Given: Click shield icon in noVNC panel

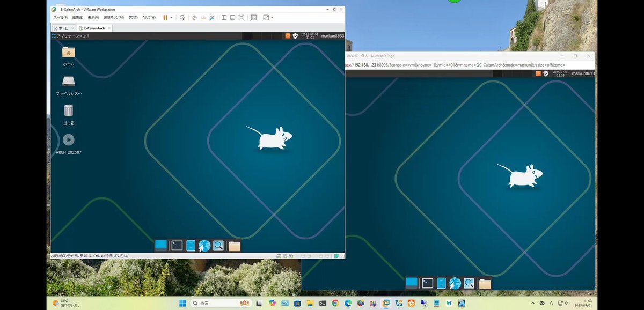Looking at the screenshot, I should (x=546, y=73).
